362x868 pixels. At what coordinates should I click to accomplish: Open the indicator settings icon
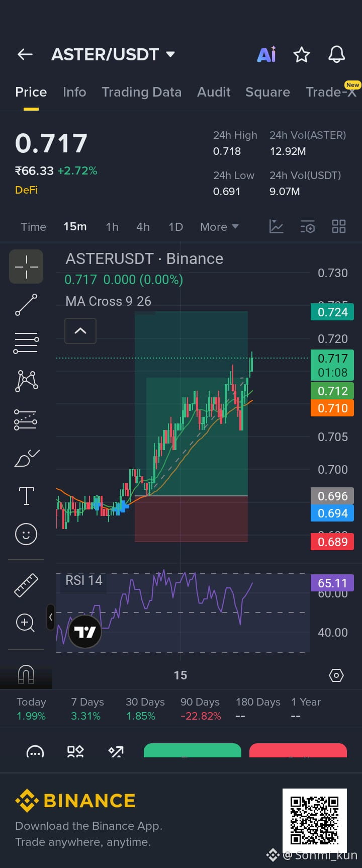point(308,226)
